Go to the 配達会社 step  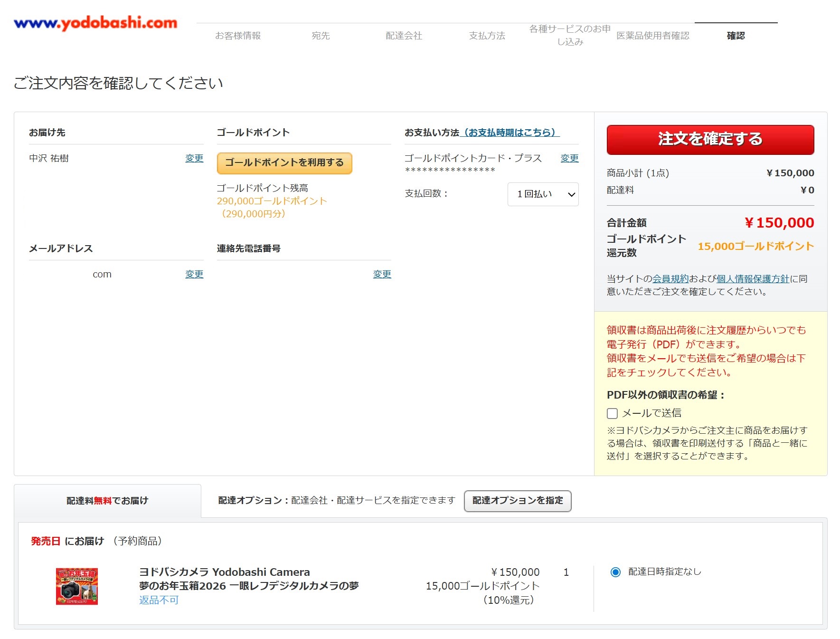(x=404, y=36)
